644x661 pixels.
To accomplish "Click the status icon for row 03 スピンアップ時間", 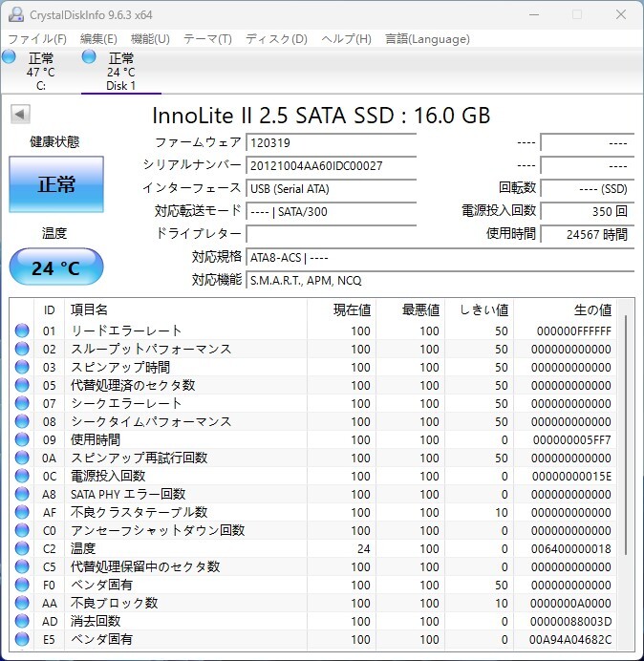I will (22, 367).
